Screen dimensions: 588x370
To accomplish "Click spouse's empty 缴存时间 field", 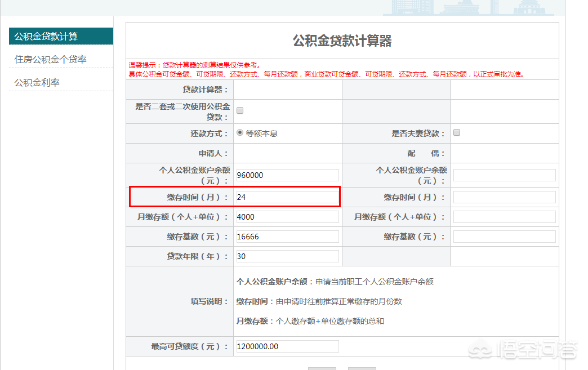I will [504, 197].
